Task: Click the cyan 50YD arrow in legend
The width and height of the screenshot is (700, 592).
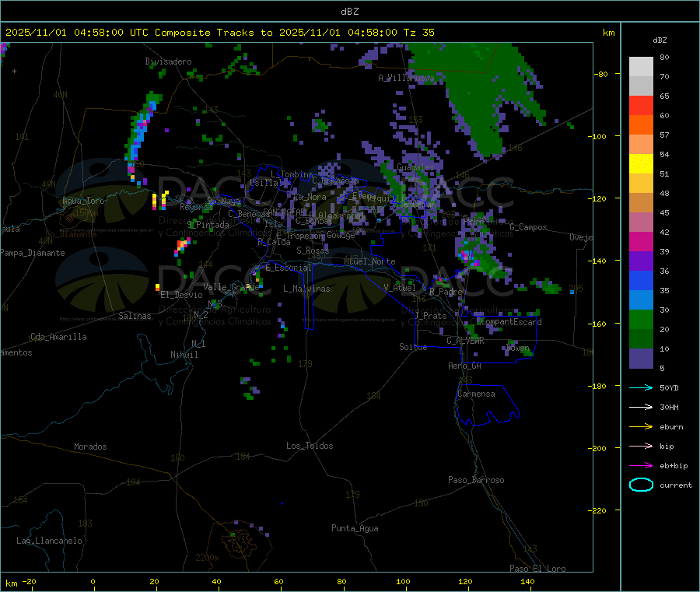Action: (641, 387)
